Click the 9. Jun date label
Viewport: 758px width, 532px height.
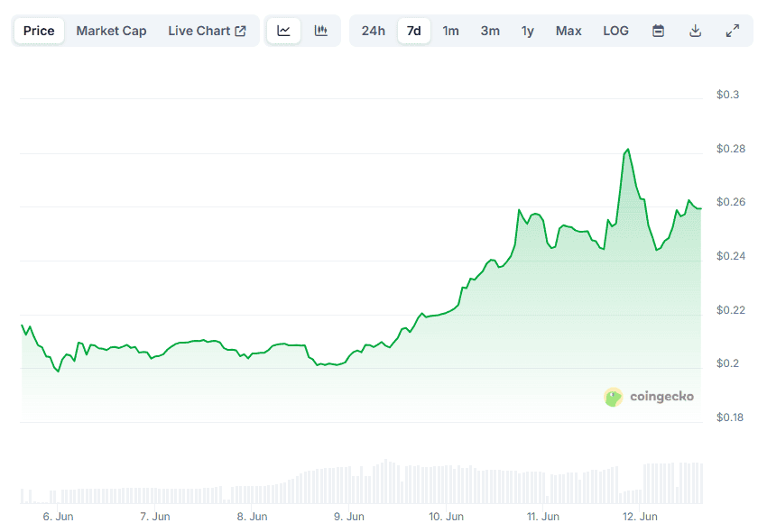click(348, 517)
